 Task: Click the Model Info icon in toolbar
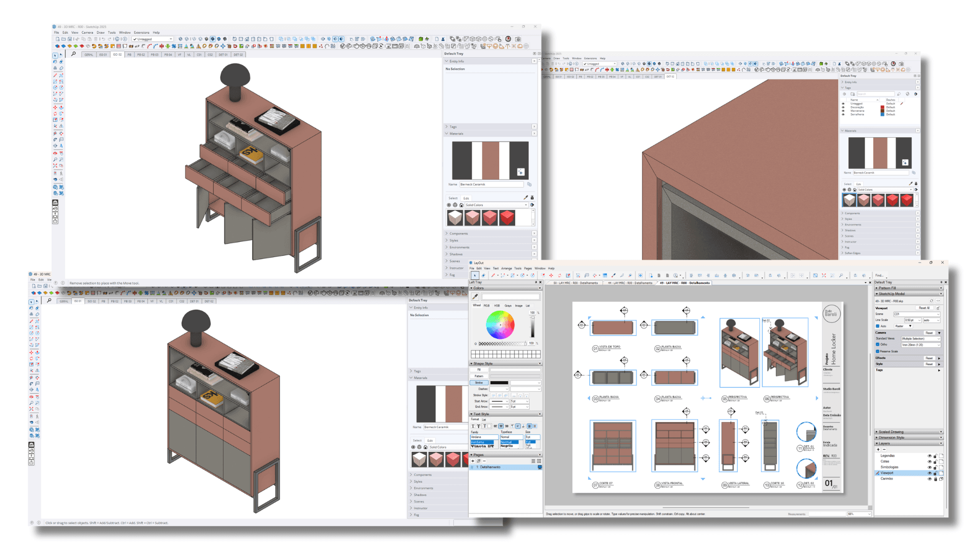125,39
